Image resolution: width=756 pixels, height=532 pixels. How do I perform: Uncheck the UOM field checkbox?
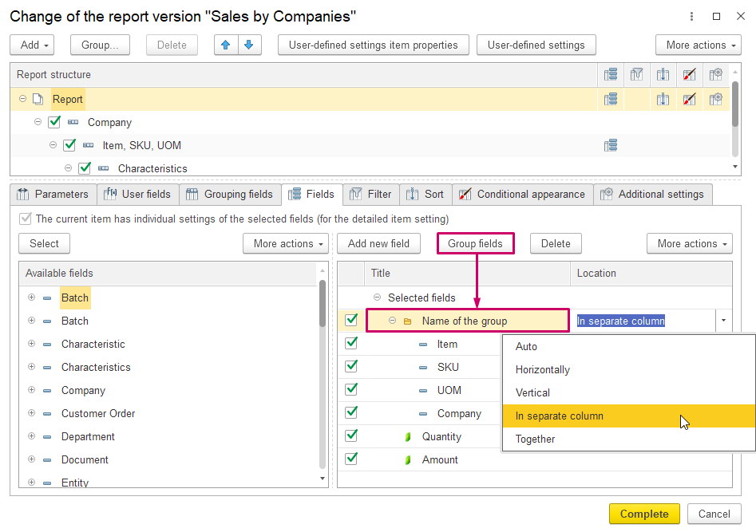[351, 389]
